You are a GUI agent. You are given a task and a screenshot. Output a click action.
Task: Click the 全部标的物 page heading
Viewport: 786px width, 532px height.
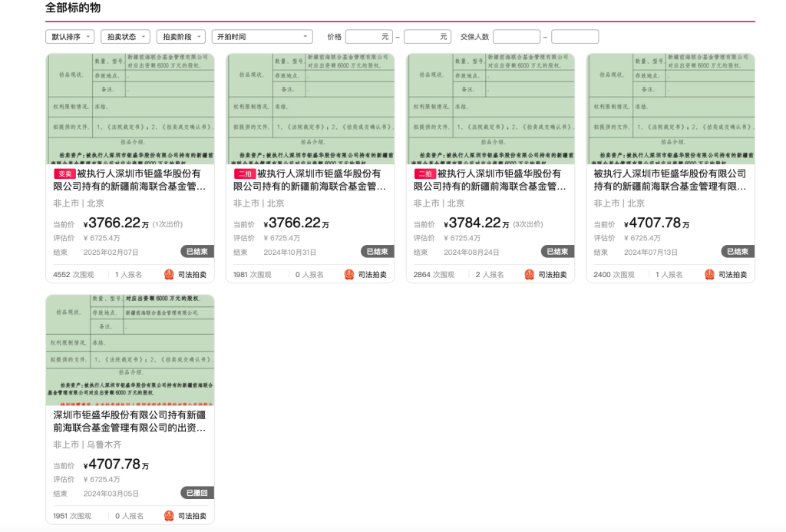pos(74,8)
